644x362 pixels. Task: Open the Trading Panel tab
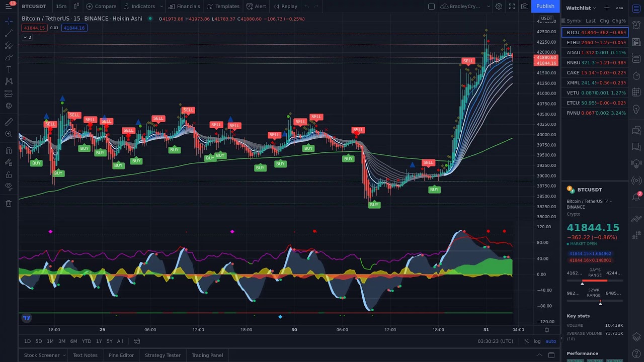(x=207, y=355)
